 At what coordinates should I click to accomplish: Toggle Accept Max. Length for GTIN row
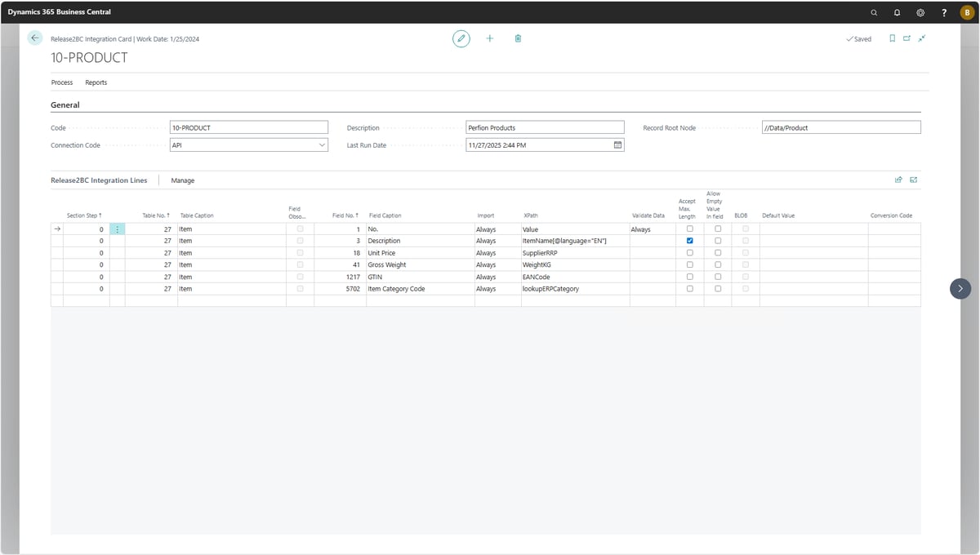pos(690,277)
